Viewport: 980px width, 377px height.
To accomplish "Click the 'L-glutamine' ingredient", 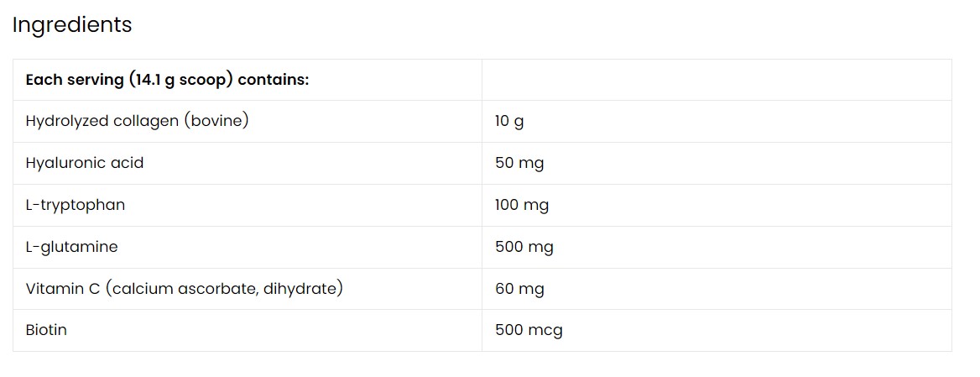I will coord(72,247).
